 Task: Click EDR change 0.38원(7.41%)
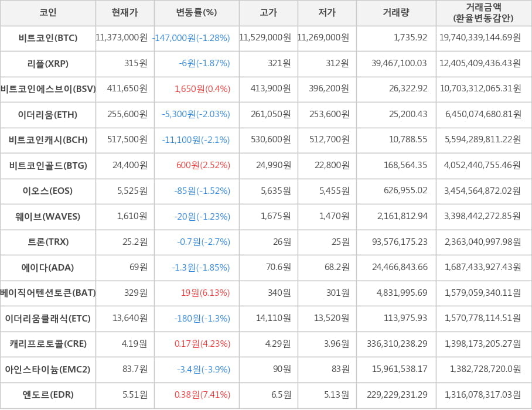(x=202, y=395)
